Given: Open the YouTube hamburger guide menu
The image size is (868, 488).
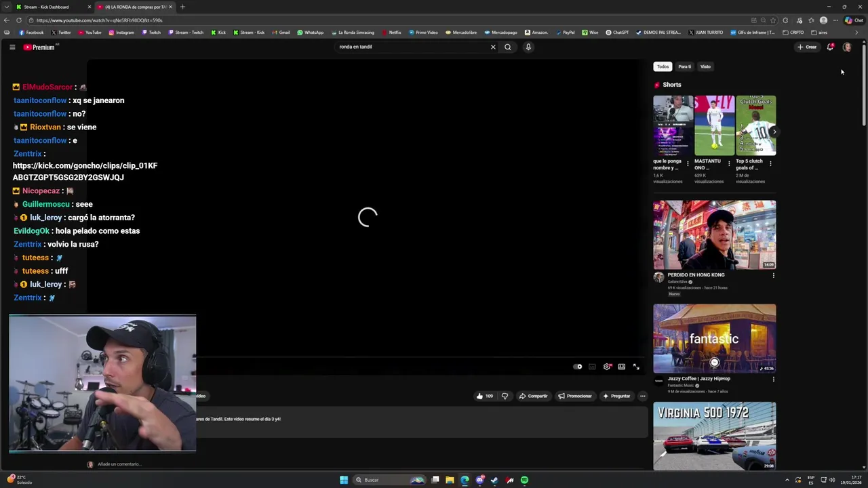Looking at the screenshot, I should (12, 47).
